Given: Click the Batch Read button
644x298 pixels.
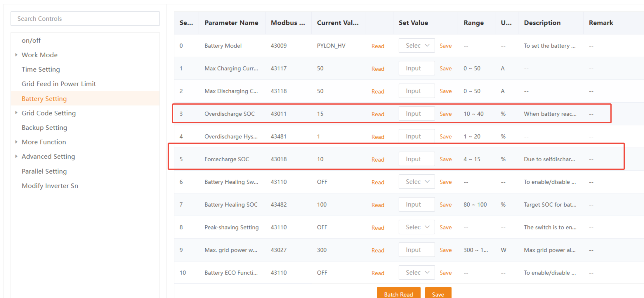Looking at the screenshot, I should (398, 294).
